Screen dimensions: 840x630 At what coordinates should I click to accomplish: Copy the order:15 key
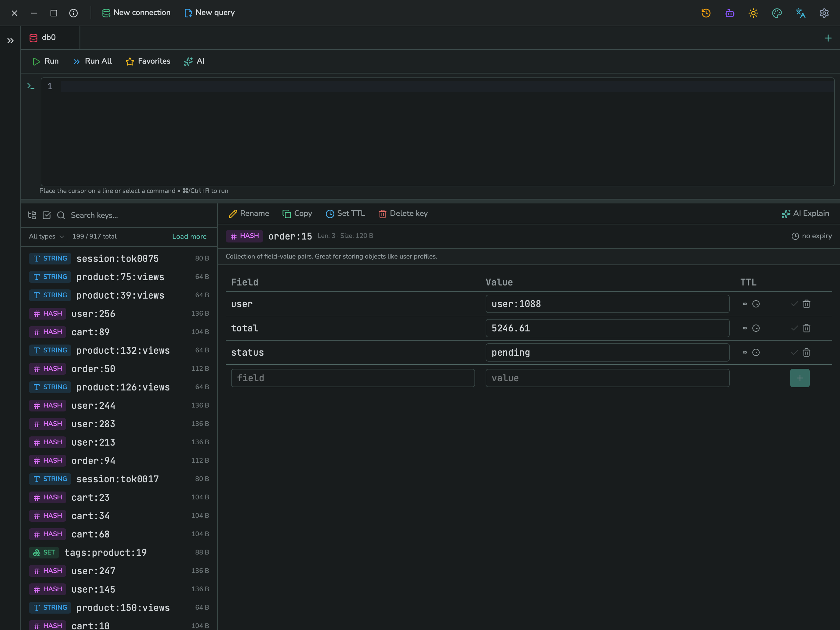pos(297,213)
